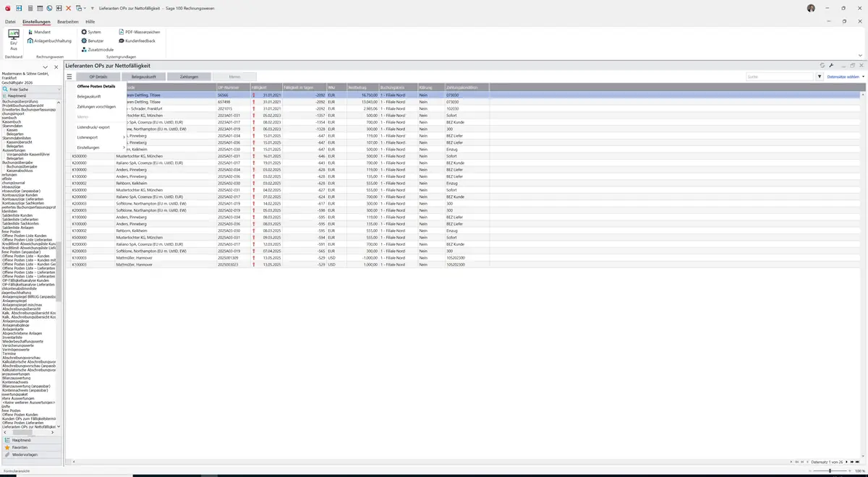Click the filter funnel icon next to search
The height and width of the screenshot is (477, 868).
(820, 77)
